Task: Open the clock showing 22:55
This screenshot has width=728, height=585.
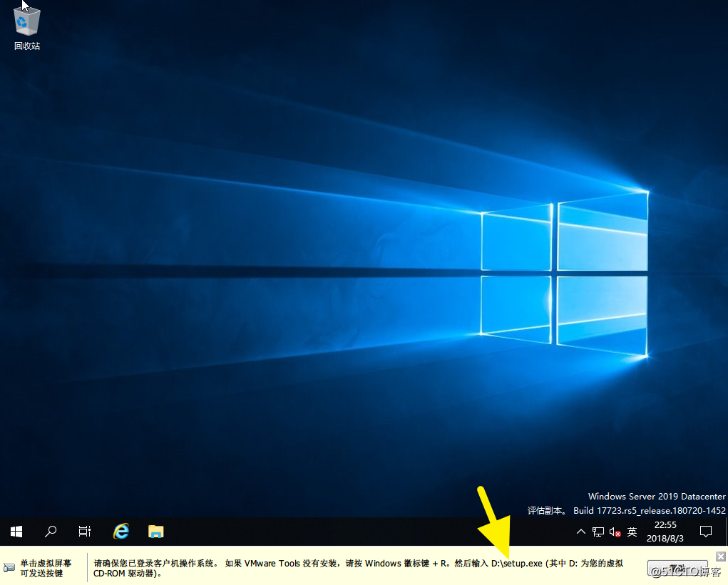Action: [x=665, y=532]
